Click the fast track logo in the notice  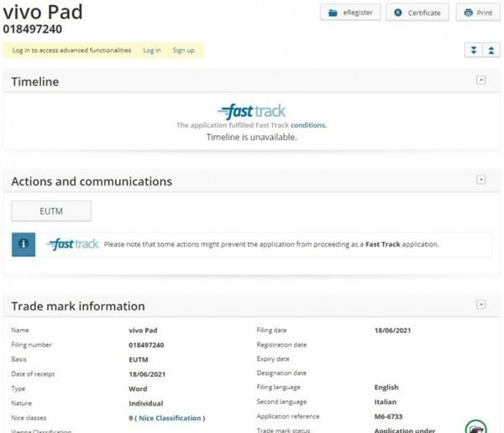point(72,244)
